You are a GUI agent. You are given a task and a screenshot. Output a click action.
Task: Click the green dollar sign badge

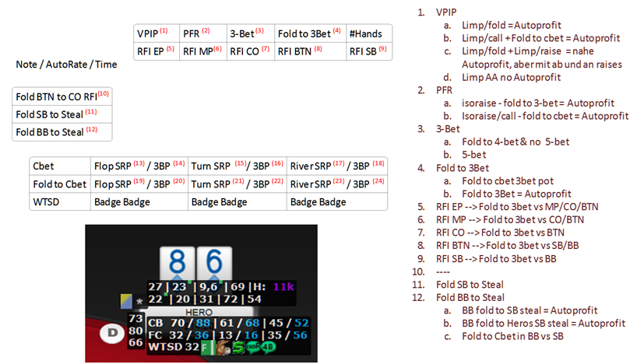pos(238,348)
